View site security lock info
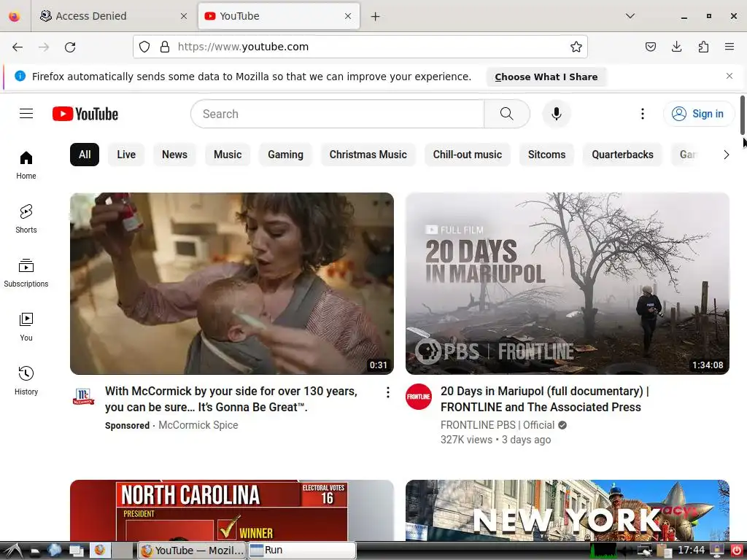 (165, 47)
